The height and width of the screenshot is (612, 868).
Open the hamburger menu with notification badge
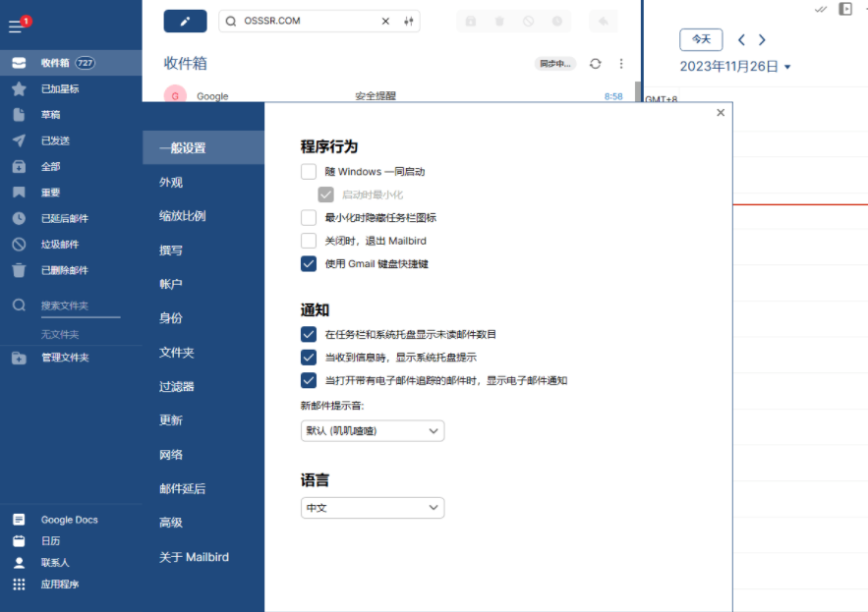point(17,26)
